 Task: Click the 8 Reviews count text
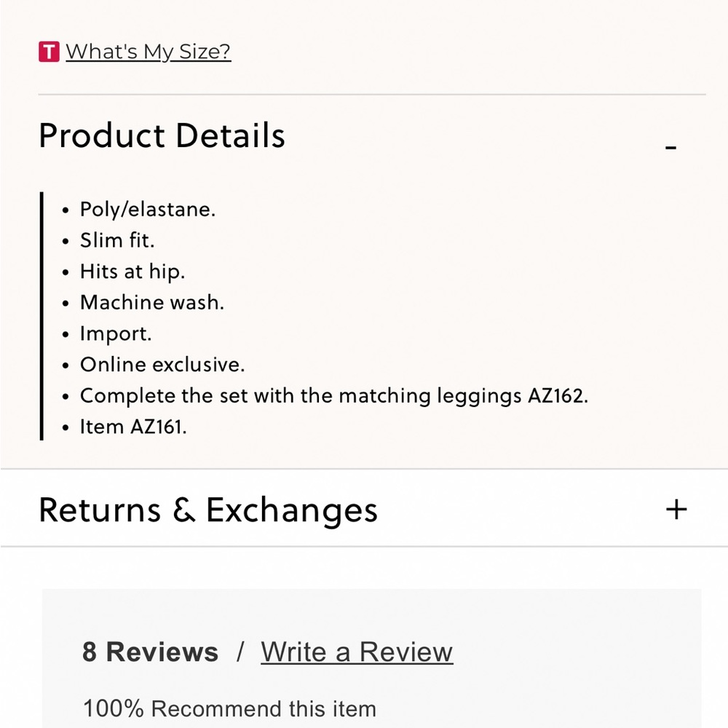pyautogui.click(x=150, y=652)
